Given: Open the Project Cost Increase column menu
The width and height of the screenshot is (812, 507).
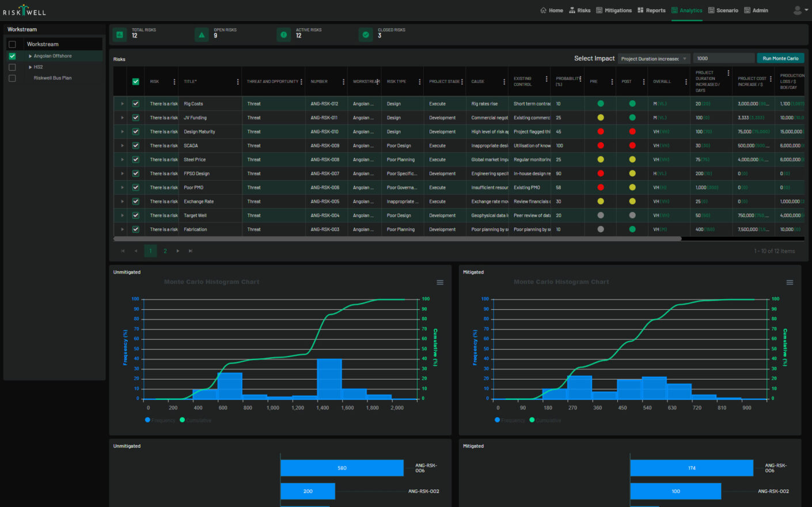Looking at the screenshot, I should coord(771,79).
